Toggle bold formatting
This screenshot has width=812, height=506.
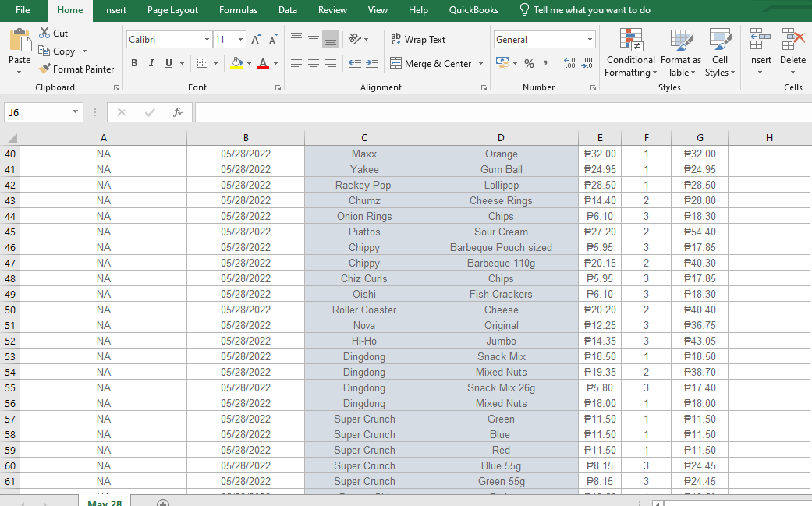134,63
